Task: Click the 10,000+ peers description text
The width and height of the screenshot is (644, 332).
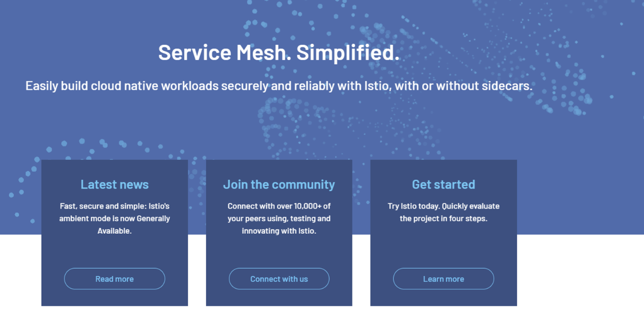Action: pos(279,218)
